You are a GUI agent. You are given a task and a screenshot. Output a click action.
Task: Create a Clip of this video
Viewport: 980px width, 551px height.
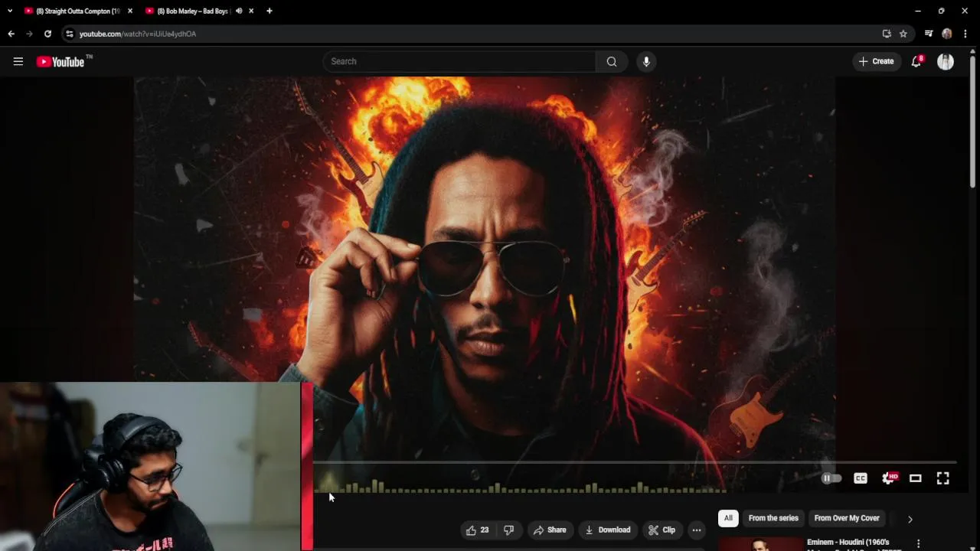(661, 530)
